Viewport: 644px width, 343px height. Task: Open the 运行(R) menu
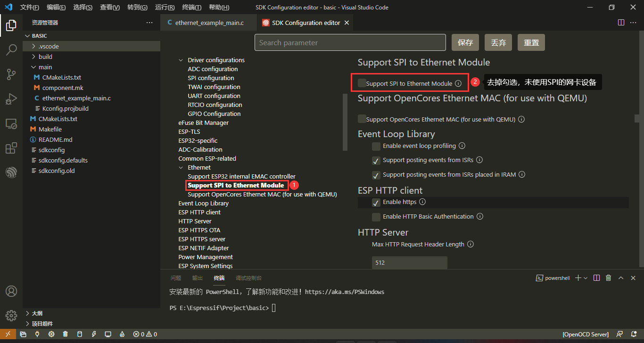click(165, 8)
